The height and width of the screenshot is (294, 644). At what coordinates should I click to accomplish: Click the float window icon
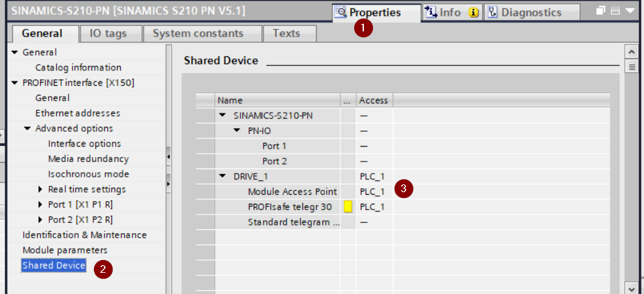pos(601,11)
